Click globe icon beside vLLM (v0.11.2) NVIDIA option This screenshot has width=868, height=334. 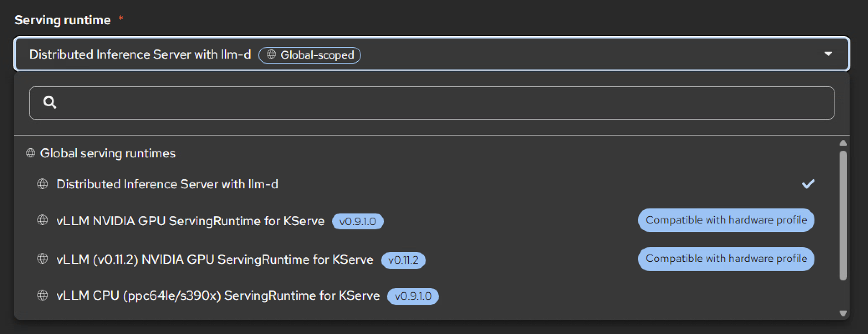(42, 259)
